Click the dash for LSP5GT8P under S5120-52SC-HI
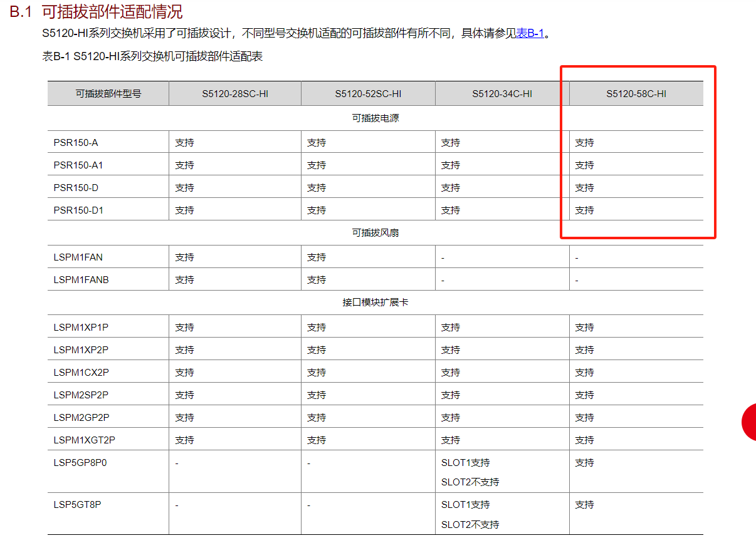 coord(309,505)
